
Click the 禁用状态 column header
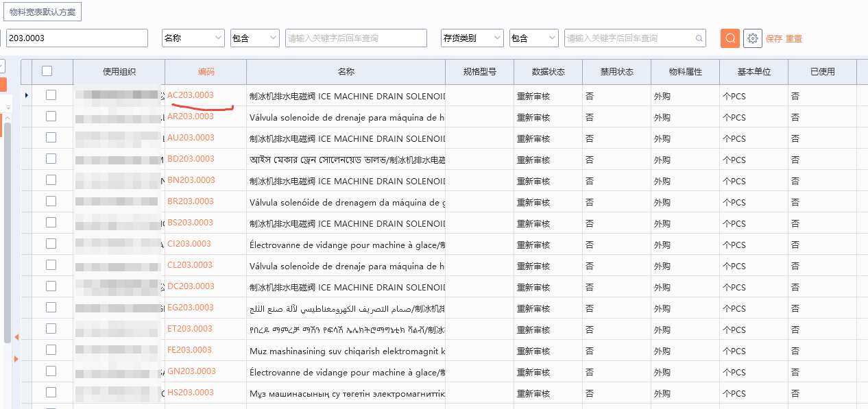pos(616,71)
